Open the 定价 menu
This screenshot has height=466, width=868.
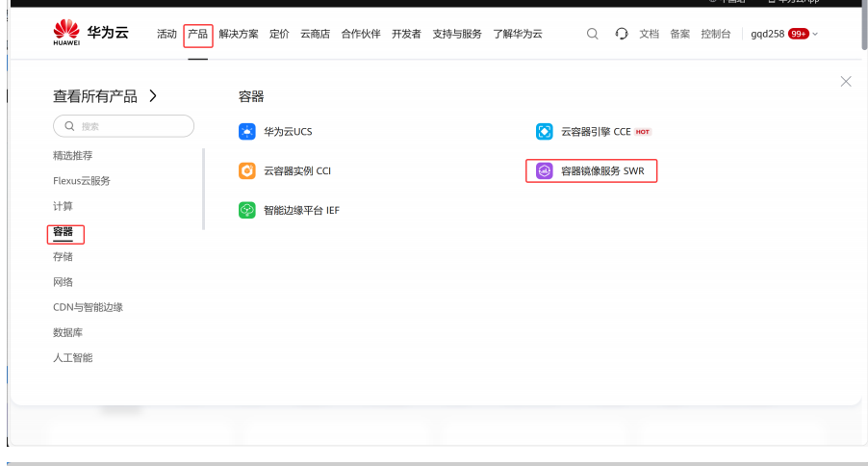point(279,34)
